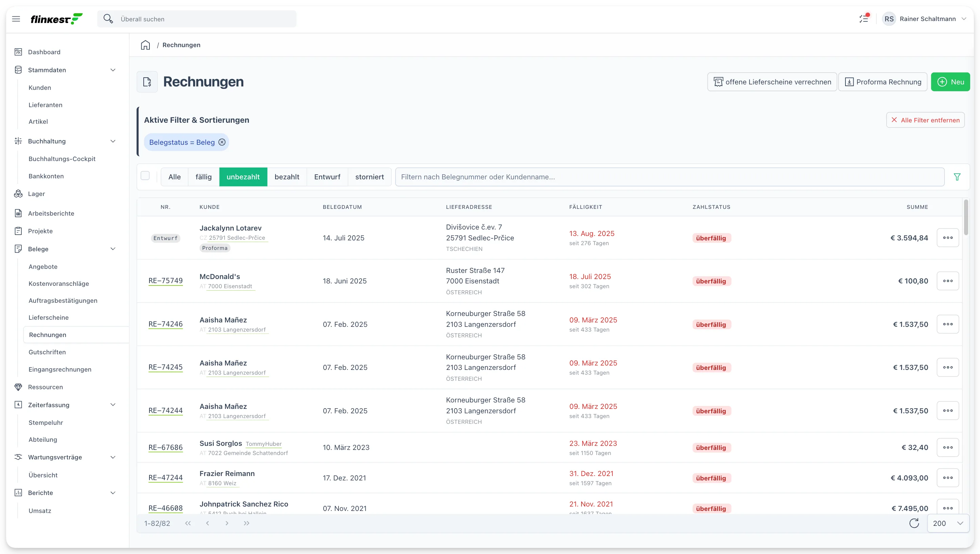Click the home breadcrumb icon

coord(145,45)
